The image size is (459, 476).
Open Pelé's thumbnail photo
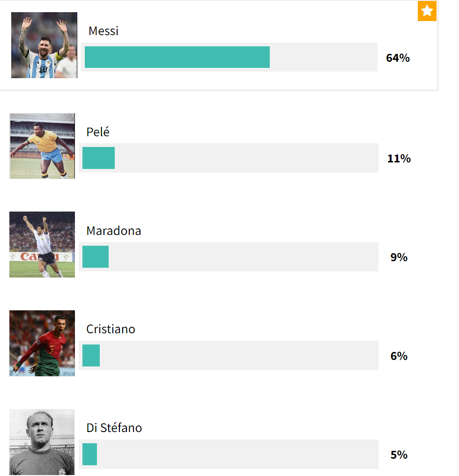42,146
